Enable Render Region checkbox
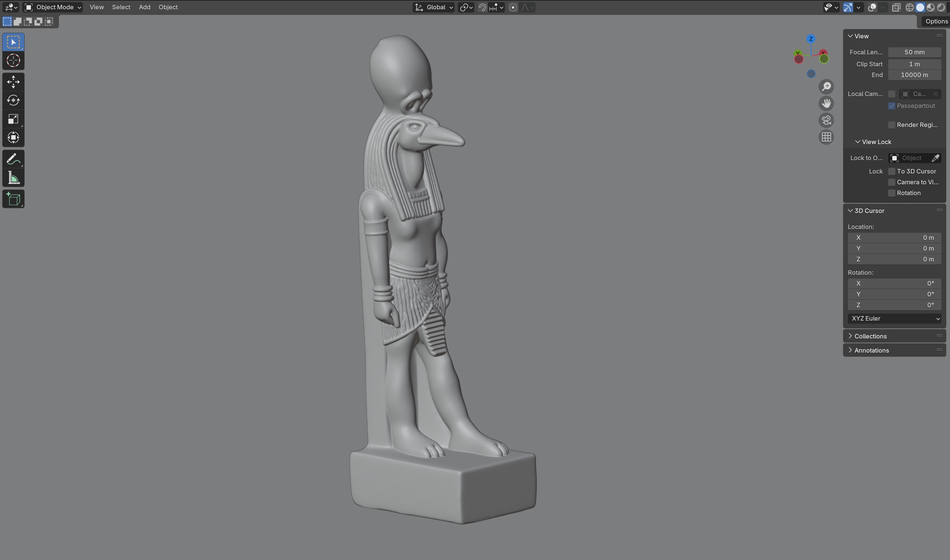950x560 pixels. tap(892, 125)
